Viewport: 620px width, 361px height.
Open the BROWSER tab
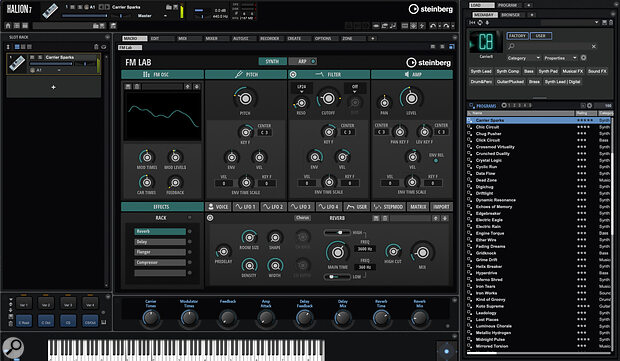point(511,15)
